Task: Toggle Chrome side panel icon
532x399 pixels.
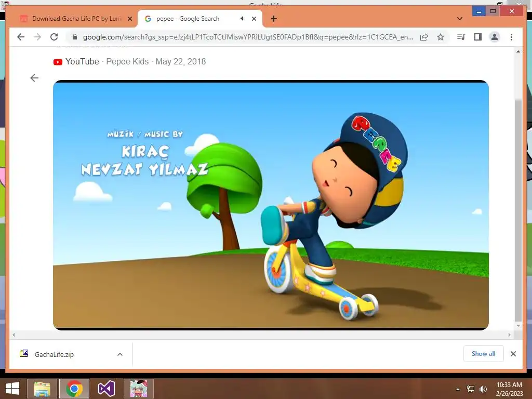Action: [478, 37]
